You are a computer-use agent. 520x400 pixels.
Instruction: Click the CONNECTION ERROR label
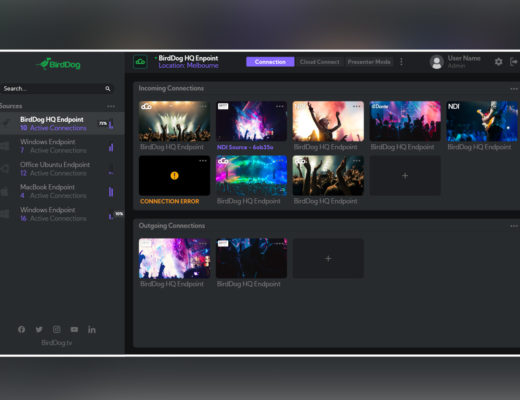tap(170, 201)
